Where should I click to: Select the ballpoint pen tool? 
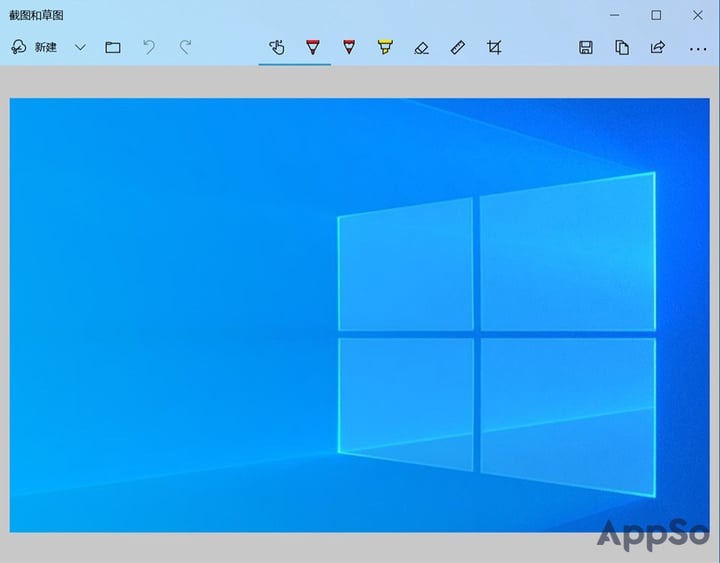313,47
